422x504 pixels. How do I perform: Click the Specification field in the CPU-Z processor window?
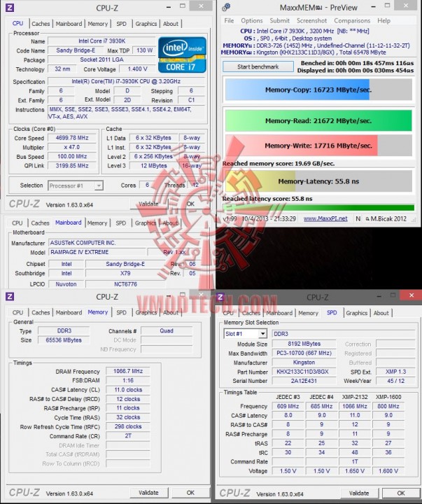tap(126, 81)
